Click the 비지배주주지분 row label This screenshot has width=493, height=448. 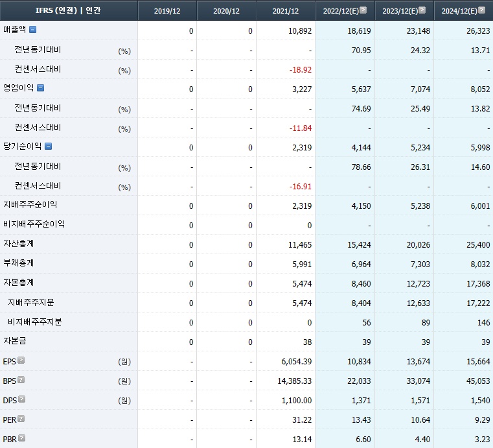click(x=34, y=322)
